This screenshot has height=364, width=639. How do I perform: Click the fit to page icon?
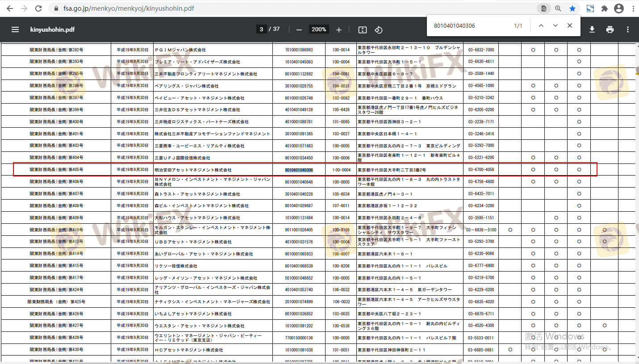tap(363, 29)
